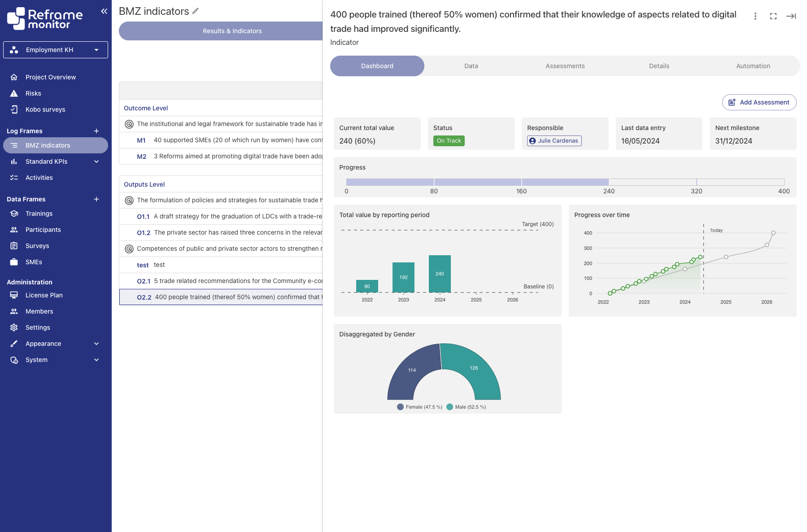The height and width of the screenshot is (532, 807).
Task: Toggle fullscreen view of the indicator panel
Action: (x=773, y=16)
